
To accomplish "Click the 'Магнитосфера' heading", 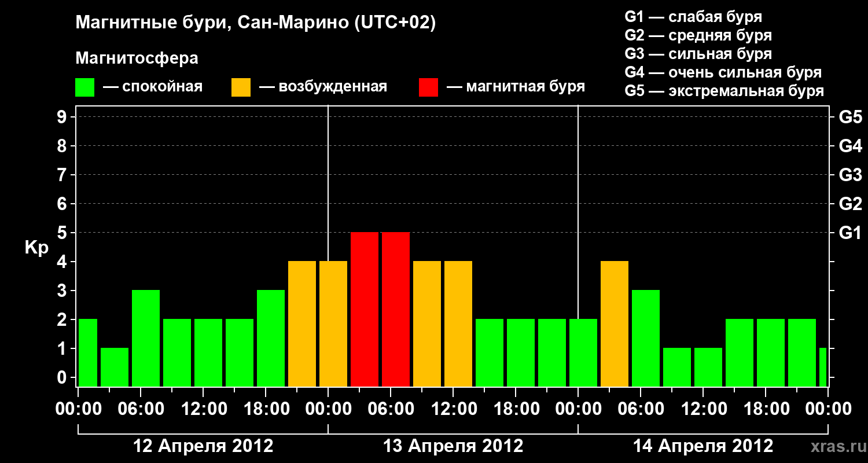I will 137,58.
